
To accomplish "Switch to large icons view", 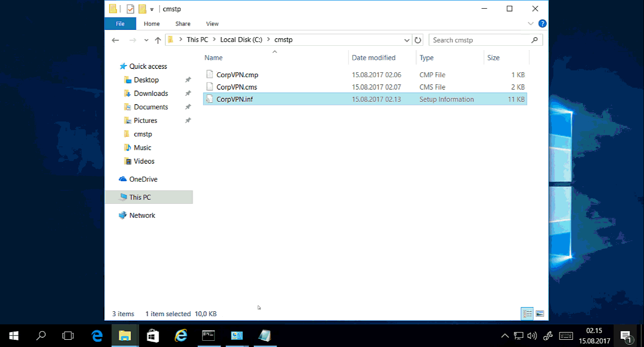I will tap(540, 314).
